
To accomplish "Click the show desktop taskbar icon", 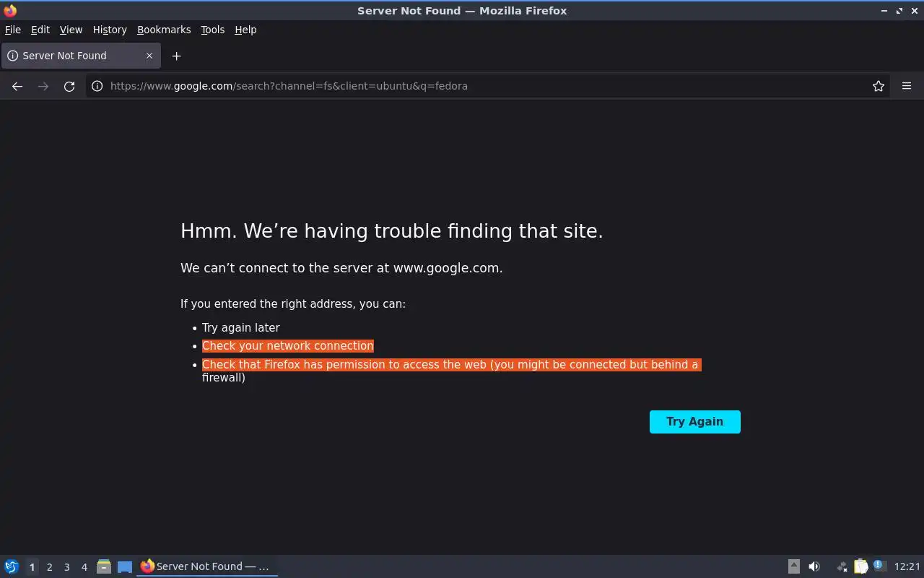I will click(125, 567).
